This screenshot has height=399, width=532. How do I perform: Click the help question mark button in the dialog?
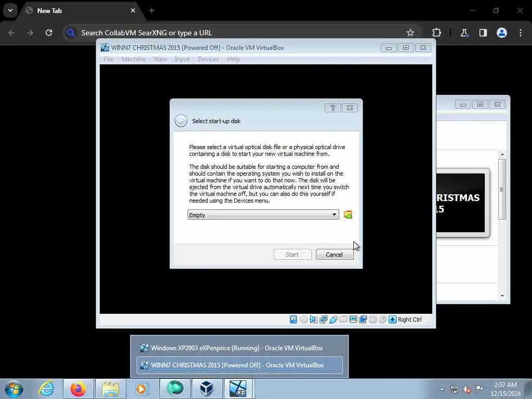tap(332, 108)
